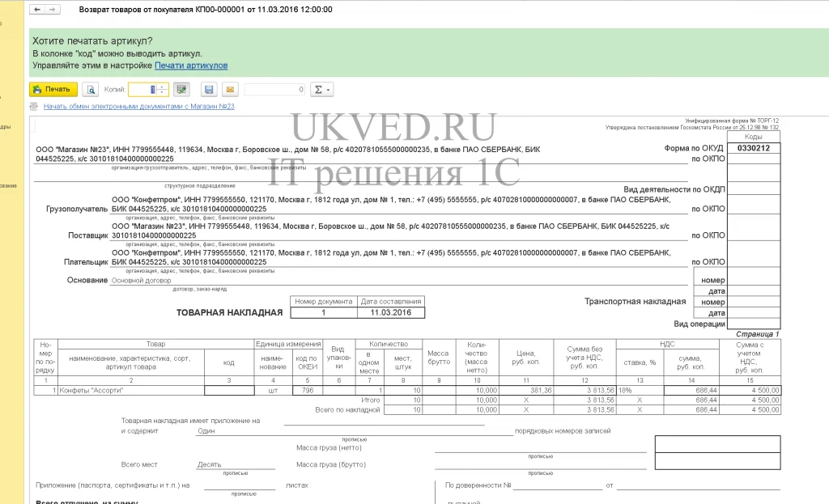Viewport: 829px width, 504px height.
Task: Click the Поставщик label
Action: 87,235
